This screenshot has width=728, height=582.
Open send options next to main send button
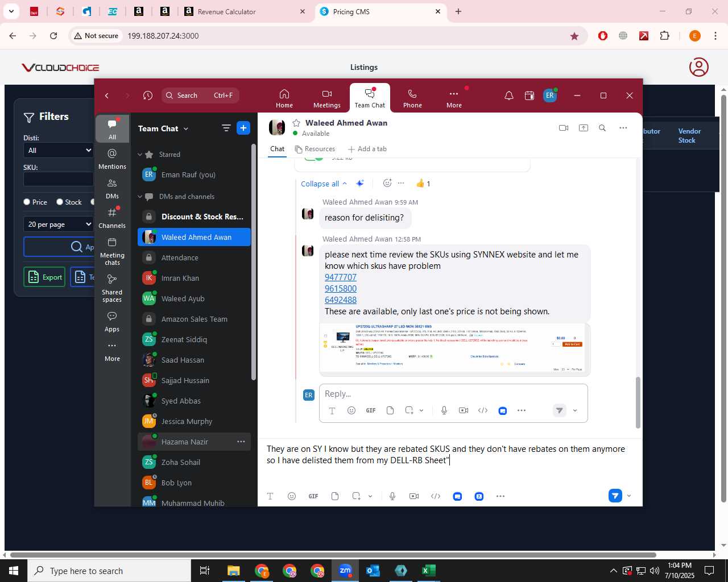pos(629,496)
